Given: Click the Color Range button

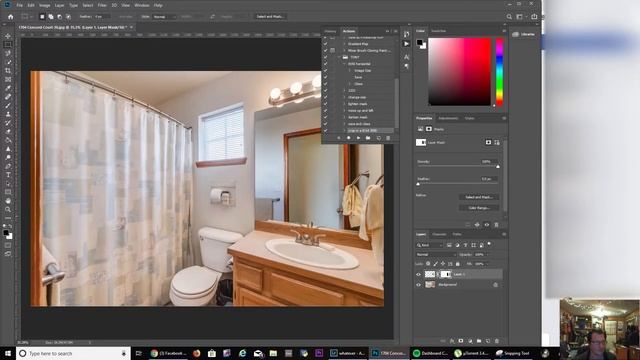Looking at the screenshot, I should click(x=479, y=208).
